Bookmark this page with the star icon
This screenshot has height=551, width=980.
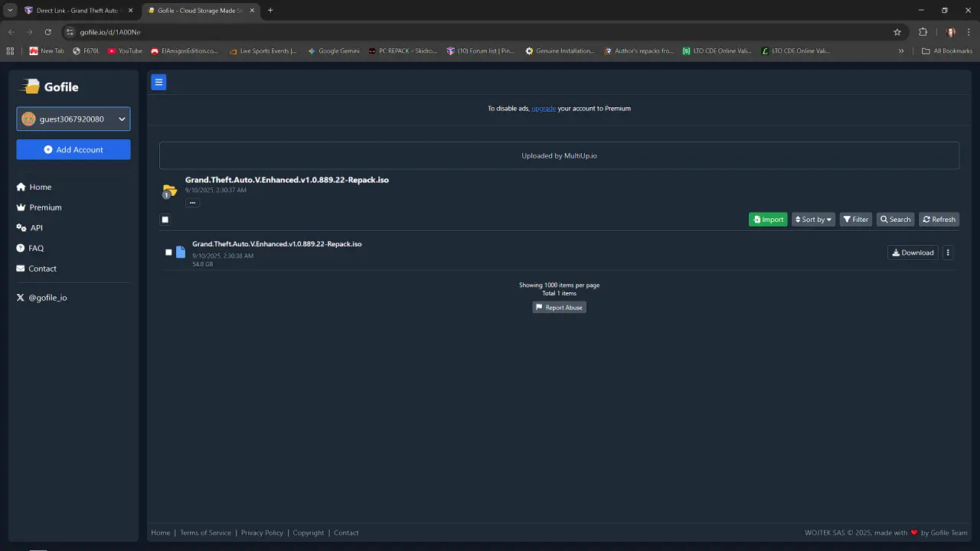(897, 32)
